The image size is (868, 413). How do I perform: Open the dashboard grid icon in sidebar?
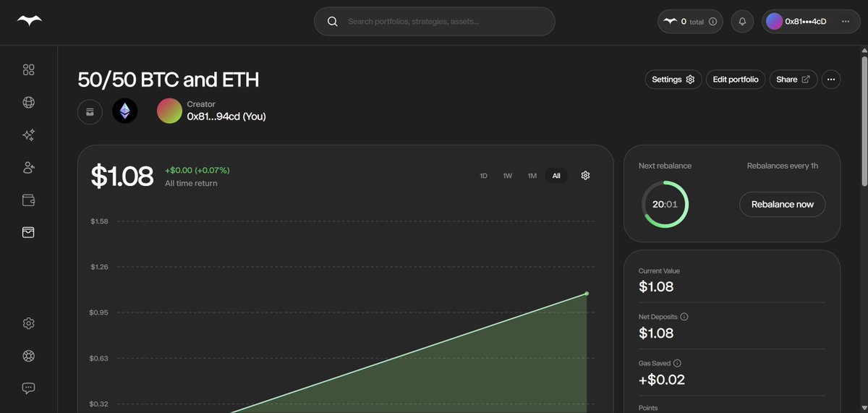click(x=29, y=70)
